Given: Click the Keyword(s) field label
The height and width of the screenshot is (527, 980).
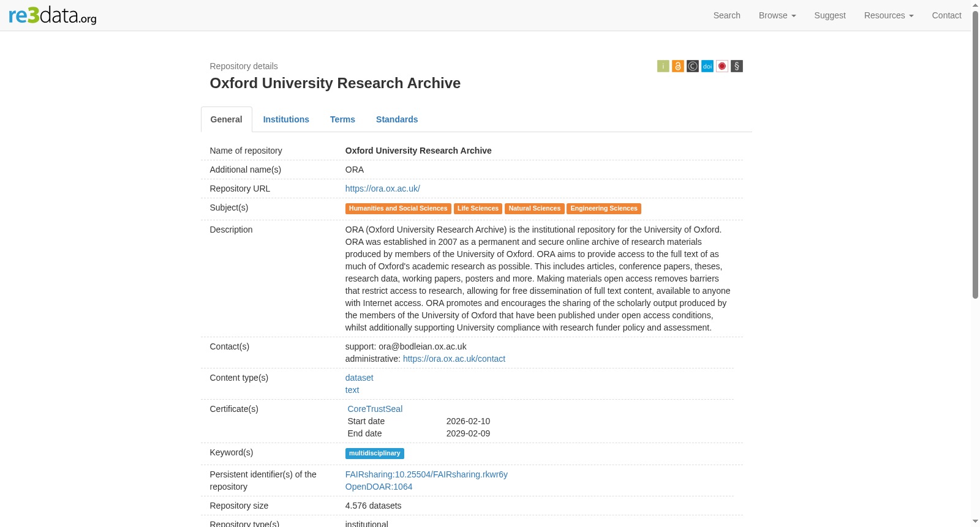Looking at the screenshot, I should click(x=232, y=452).
